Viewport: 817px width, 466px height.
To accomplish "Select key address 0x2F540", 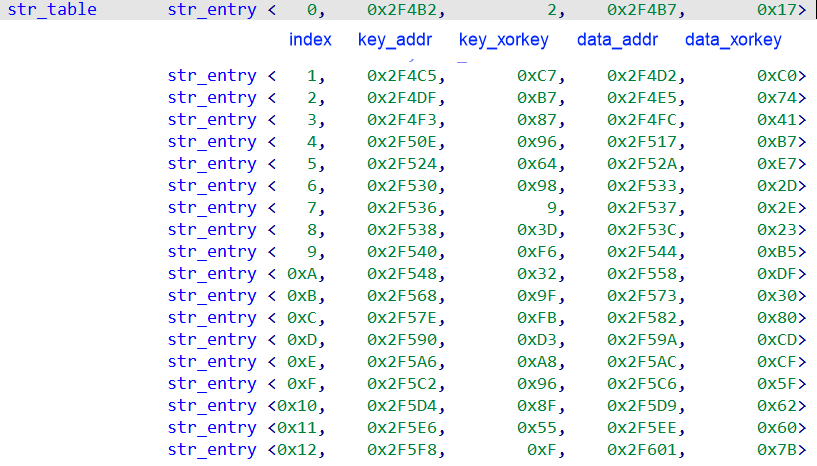I will click(x=401, y=251).
